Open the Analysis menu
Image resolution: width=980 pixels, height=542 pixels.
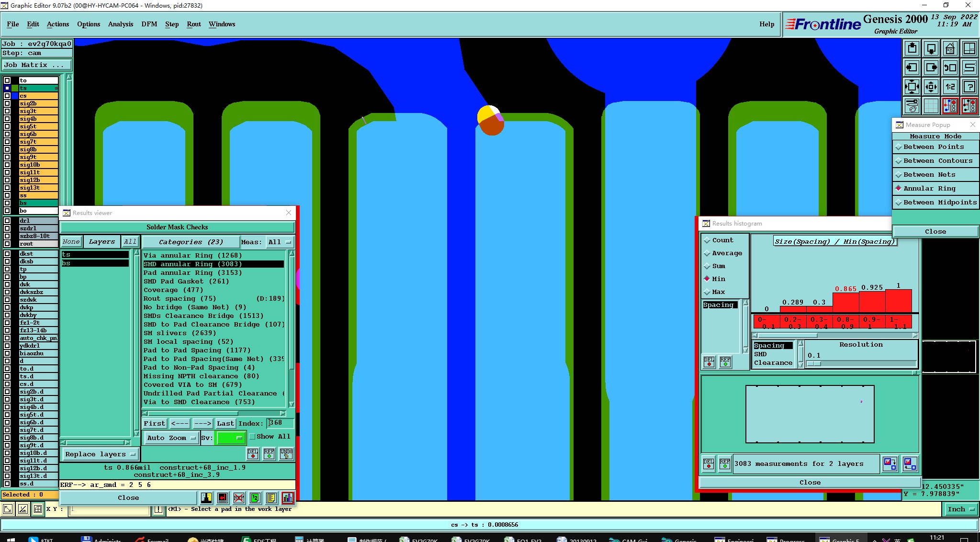120,24
